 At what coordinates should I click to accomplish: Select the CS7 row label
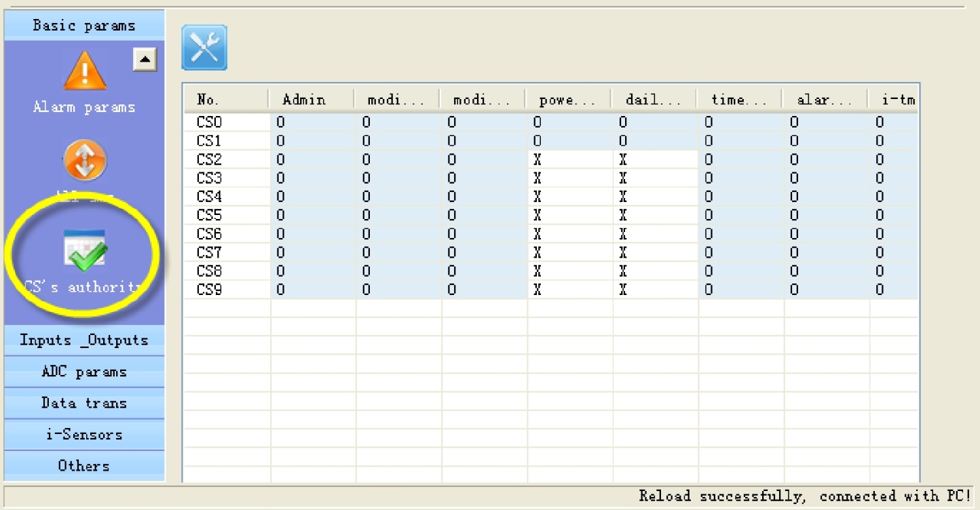point(210,253)
